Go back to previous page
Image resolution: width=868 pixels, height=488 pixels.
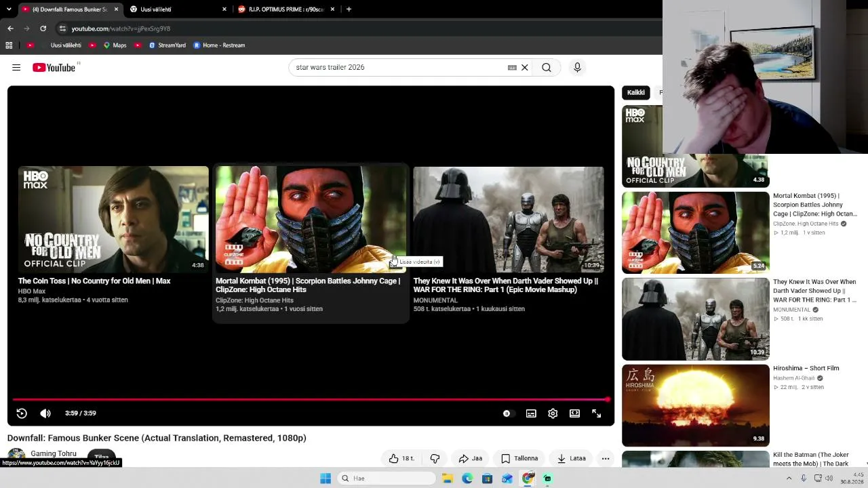[10, 28]
